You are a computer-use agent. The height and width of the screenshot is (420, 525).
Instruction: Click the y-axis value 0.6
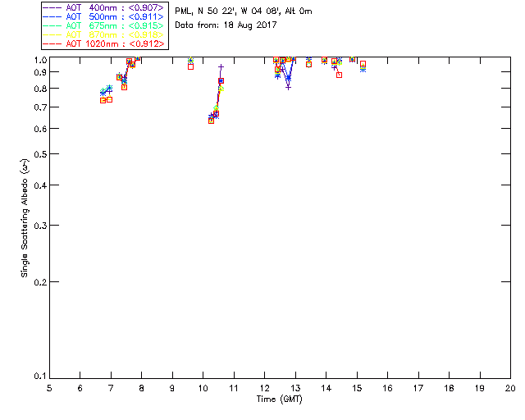tap(40, 129)
